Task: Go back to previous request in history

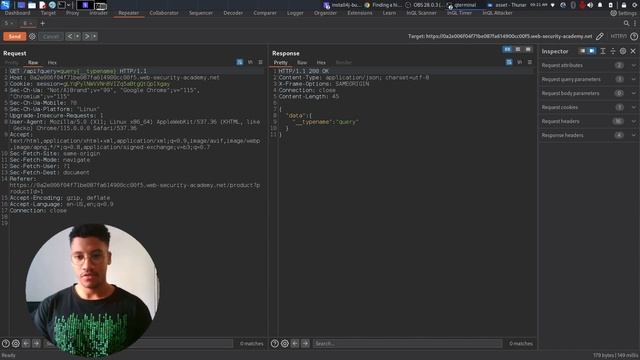Action: [x=69, y=36]
